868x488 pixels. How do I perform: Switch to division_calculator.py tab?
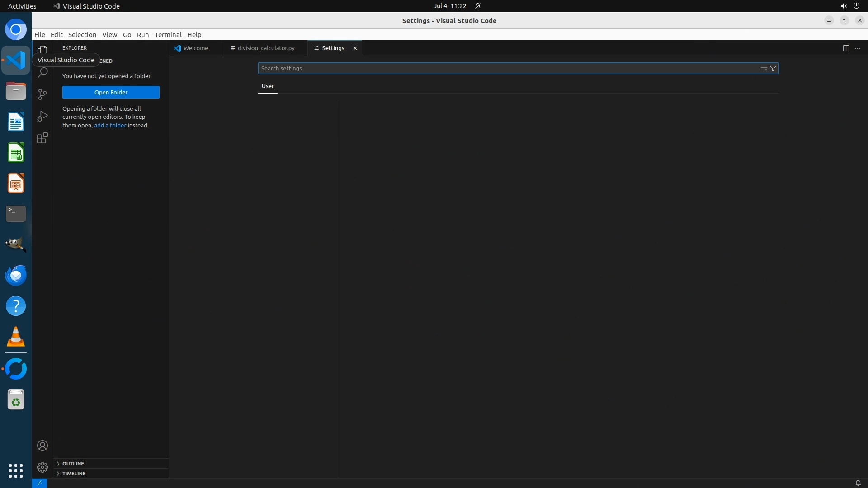pyautogui.click(x=265, y=48)
